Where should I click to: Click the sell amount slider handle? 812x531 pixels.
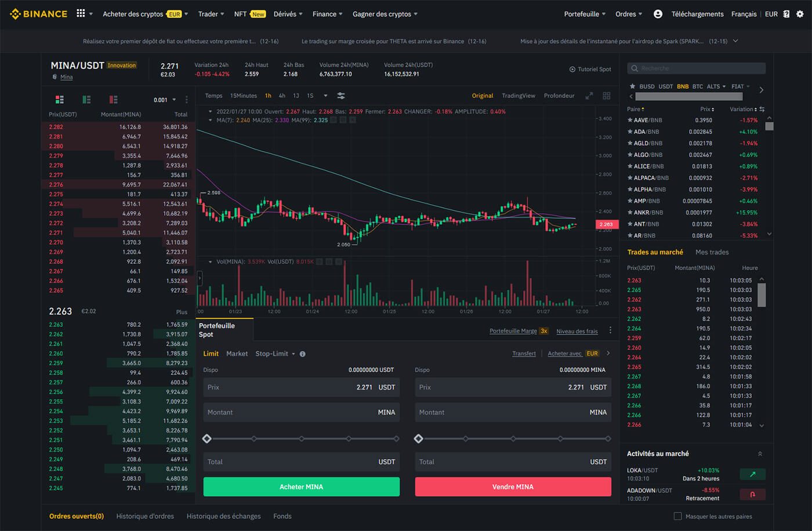[419, 439]
